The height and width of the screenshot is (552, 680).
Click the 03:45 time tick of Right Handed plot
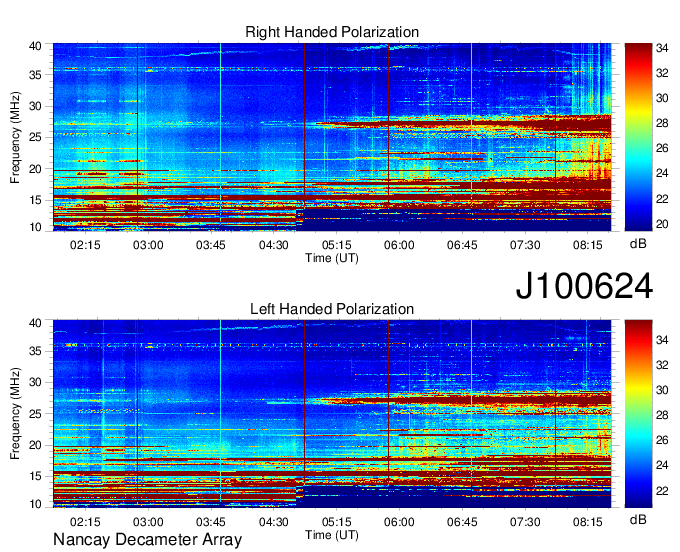[211, 245]
